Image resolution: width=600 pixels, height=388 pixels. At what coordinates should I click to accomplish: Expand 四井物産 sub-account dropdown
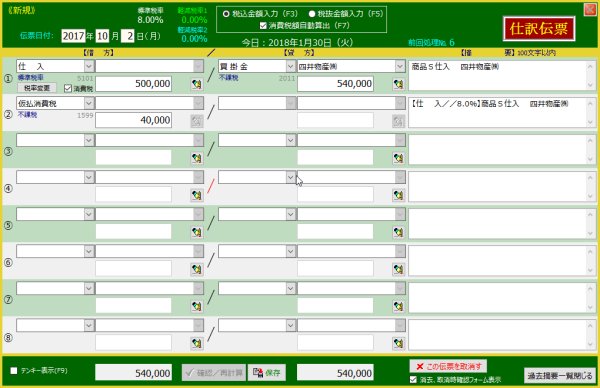pyautogui.click(x=400, y=66)
